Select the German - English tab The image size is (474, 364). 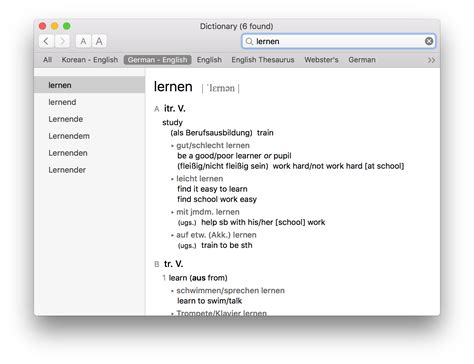click(x=157, y=60)
